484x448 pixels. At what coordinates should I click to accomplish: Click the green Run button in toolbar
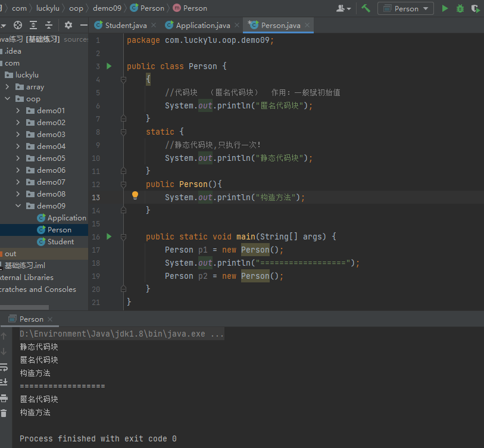[x=445, y=8]
